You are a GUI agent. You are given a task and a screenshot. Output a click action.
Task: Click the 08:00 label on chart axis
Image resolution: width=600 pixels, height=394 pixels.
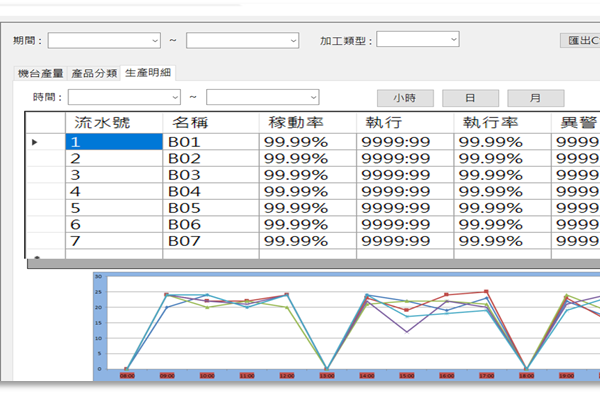[x=127, y=376]
